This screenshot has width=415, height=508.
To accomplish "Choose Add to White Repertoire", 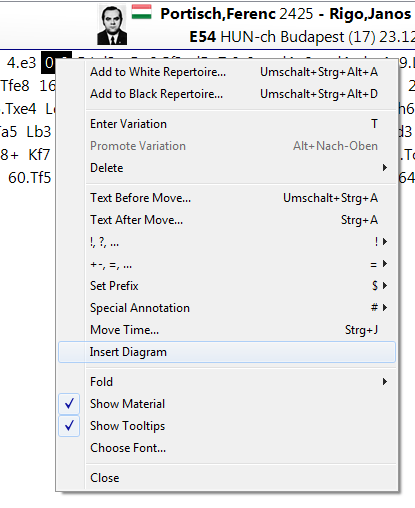I will coord(227,72).
